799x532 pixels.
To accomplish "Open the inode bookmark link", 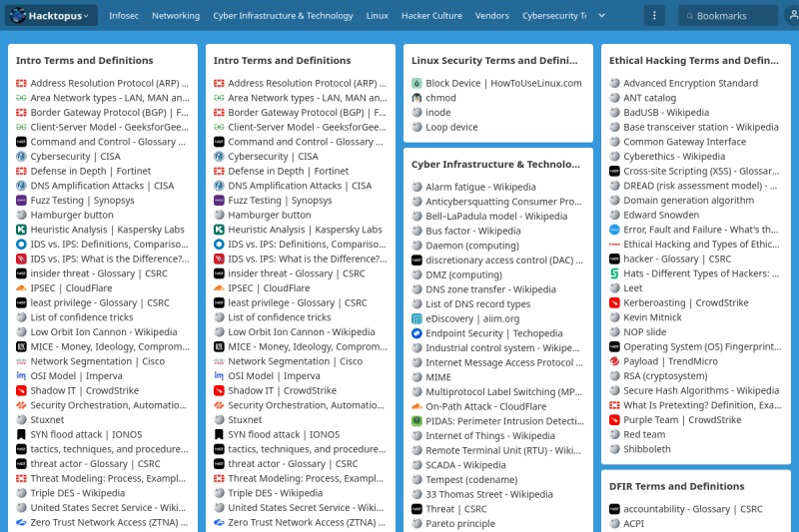I will point(438,113).
